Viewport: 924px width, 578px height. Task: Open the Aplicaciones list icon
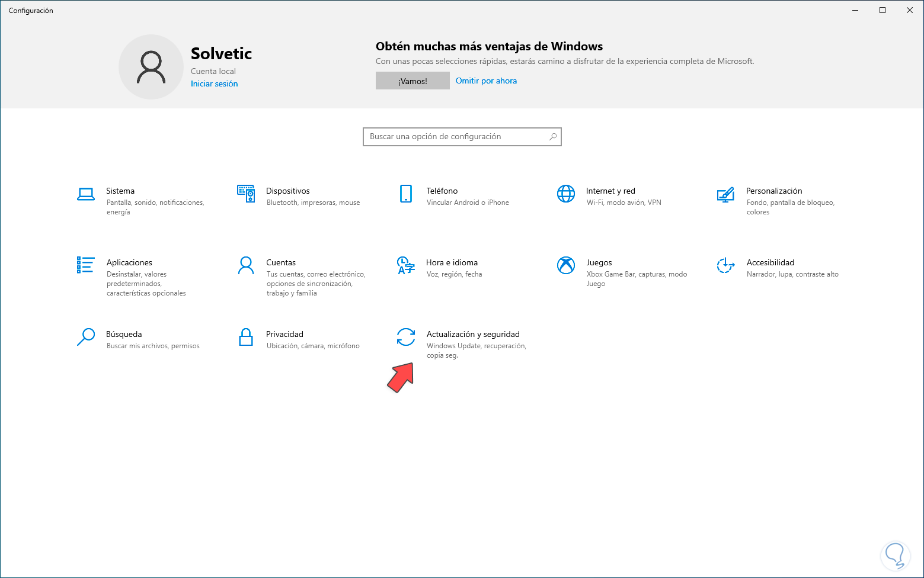(x=86, y=265)
